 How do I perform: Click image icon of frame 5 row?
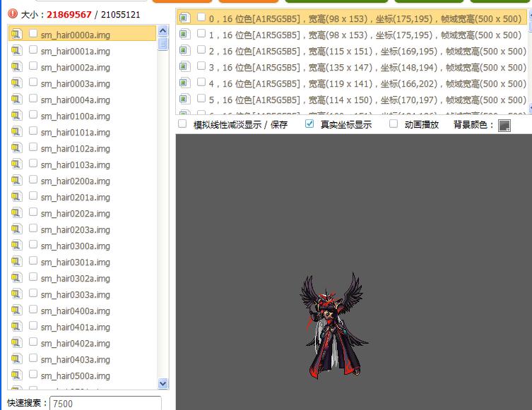pos(184,99)
